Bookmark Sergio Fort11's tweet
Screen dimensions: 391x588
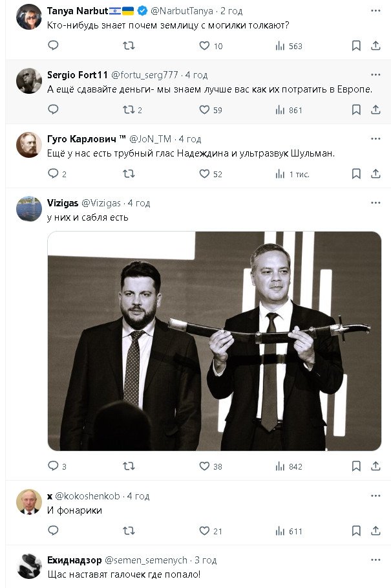pos(356,110)
